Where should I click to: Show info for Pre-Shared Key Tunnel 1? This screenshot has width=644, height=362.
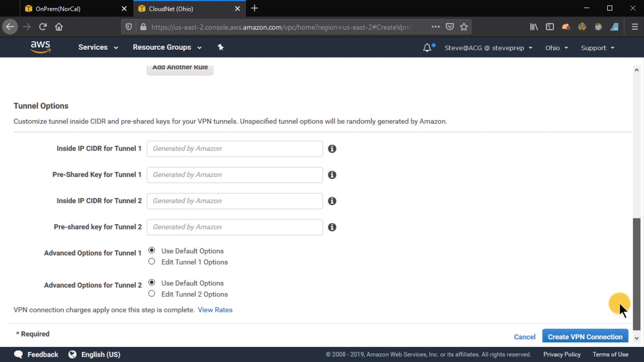332,175
